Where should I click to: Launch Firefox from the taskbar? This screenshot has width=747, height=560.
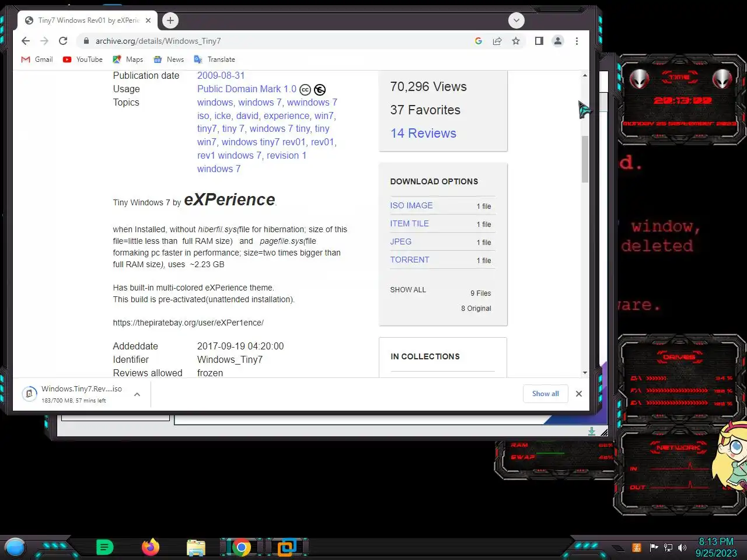click(x=151, y=547)
